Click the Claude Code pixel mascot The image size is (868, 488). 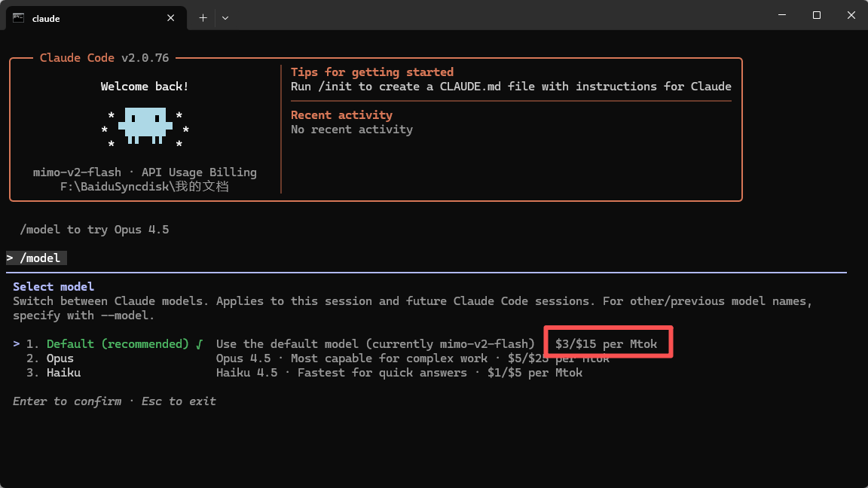(x=145, y=124)
